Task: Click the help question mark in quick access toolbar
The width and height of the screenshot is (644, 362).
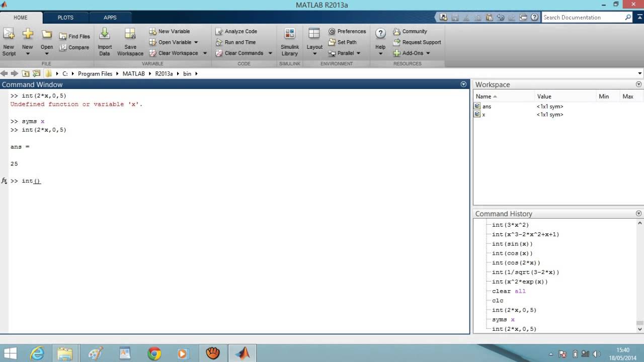Action: point(534,17)
